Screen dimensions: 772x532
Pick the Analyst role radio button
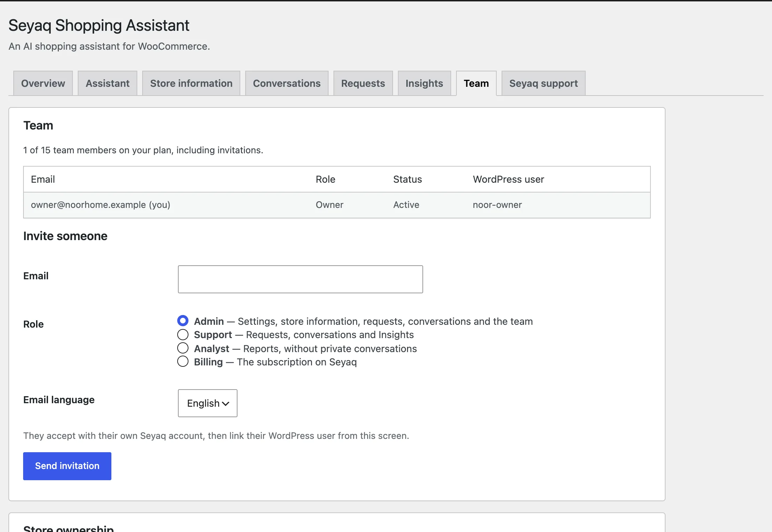point(183,348)
